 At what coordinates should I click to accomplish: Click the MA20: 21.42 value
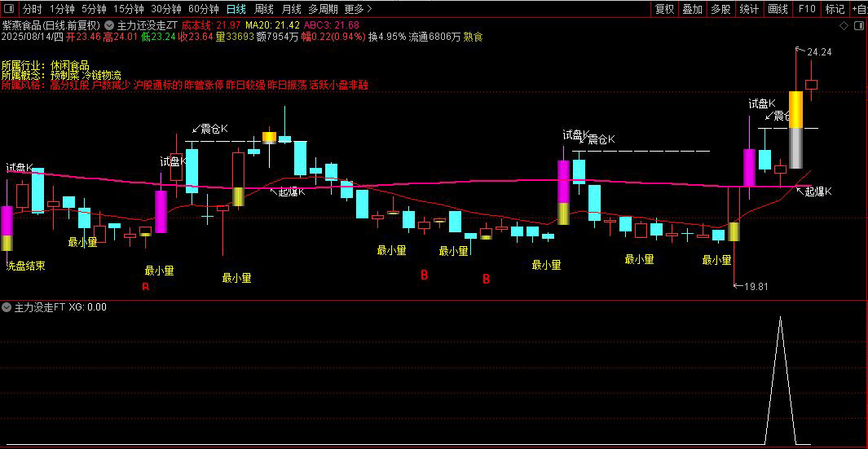coord(272,25)
